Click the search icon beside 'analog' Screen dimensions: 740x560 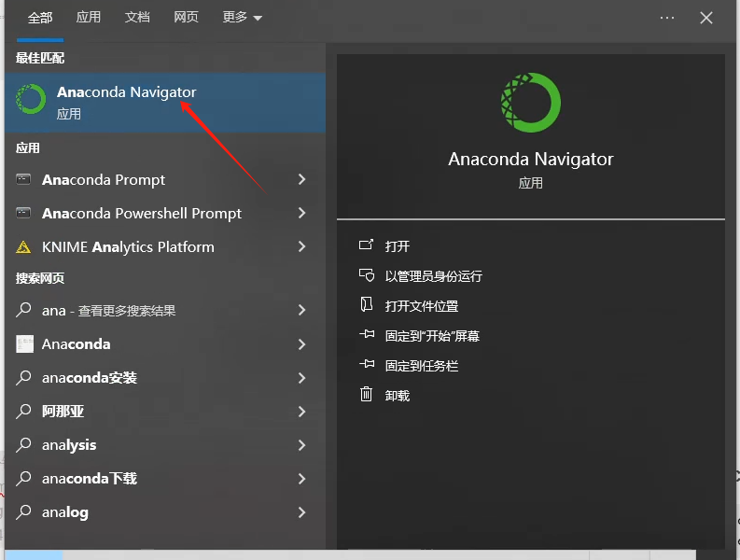(23, 512)
